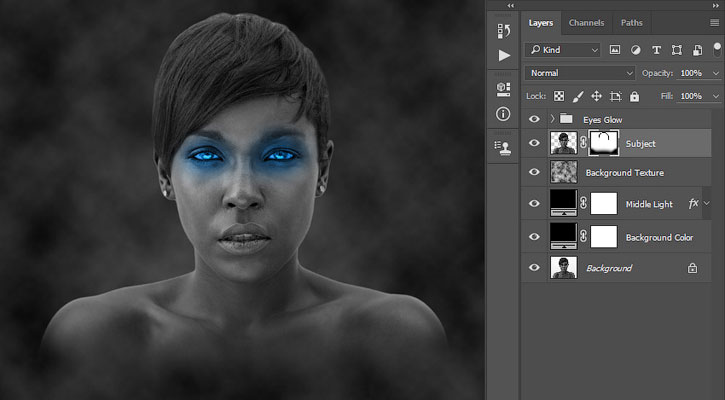Hide the Background Color layer
The height and width of the screenshot is (400, 725).
pyautogui.click(x=534, y=237)
